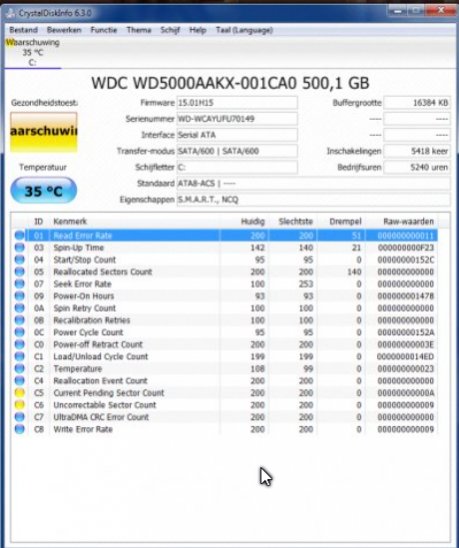The width and height of the screenshot is (459, 548).
Task: Click the blue status icon for Temperature row
Action: tap(20, 369)
